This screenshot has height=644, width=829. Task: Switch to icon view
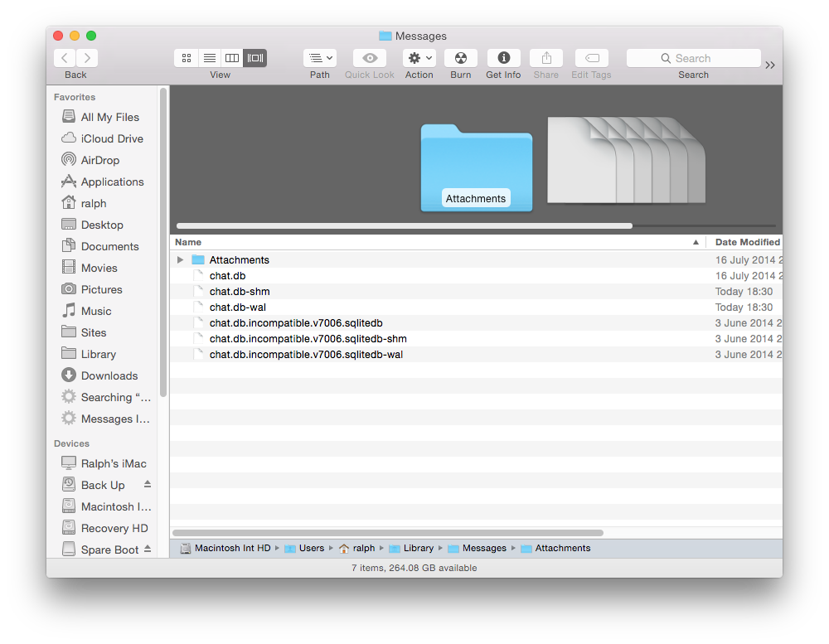[186, 58]
